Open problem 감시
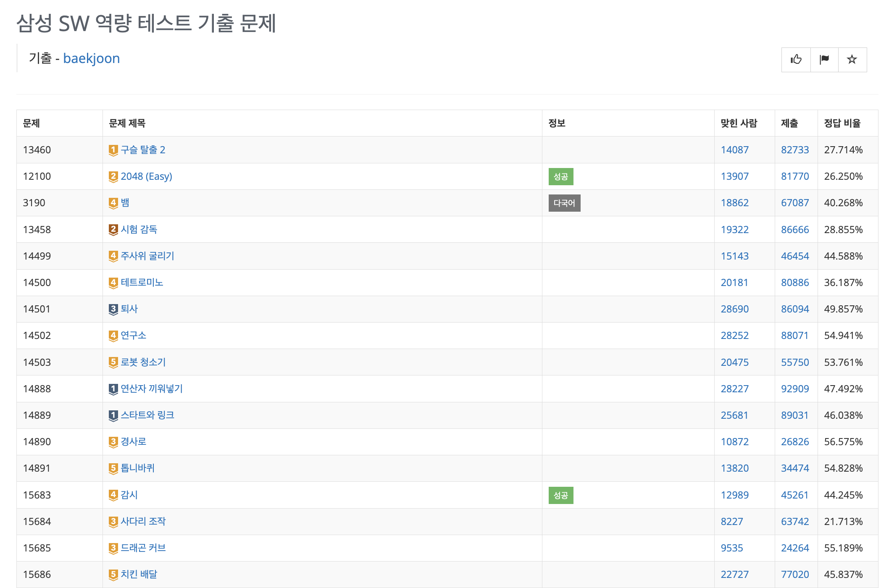This screenshot has height=588, width=889. 129,495
